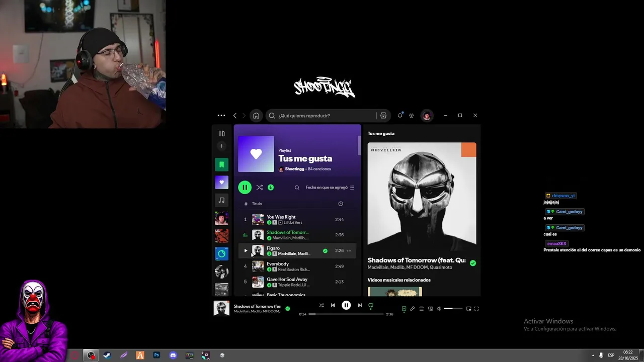
Task: Toggle the saved check in the bottom player bar
Action: click(x=288, y=309)
